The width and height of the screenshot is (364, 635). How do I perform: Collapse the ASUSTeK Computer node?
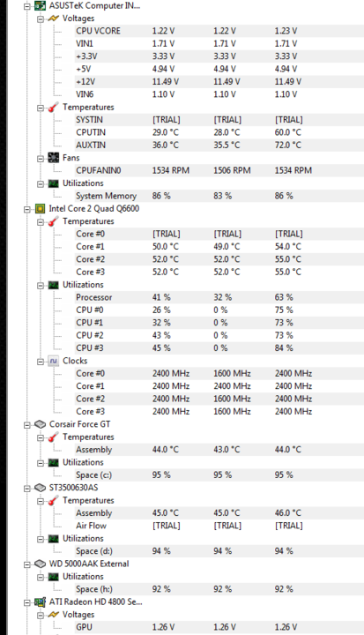coord(26,6)
